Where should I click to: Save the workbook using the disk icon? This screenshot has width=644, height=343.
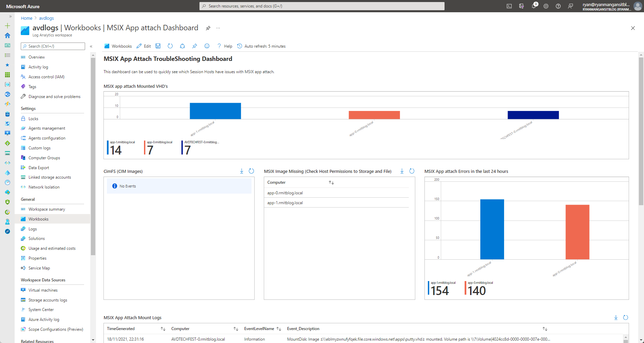[x=158, y=46]
